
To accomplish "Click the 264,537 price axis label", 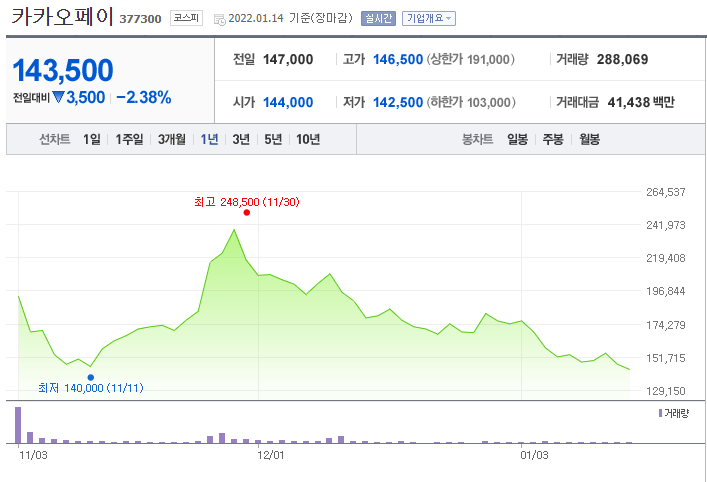I will point(666,192).
